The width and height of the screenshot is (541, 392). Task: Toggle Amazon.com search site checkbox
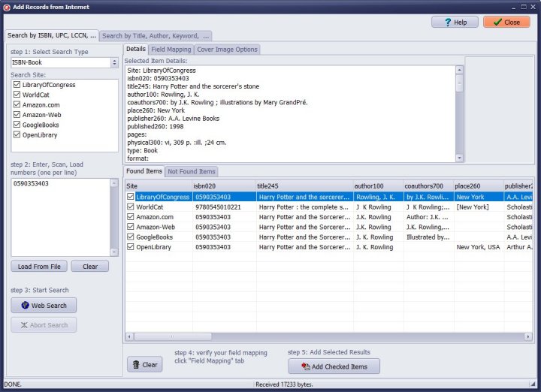pyautogui.click(x=17, y=104)
